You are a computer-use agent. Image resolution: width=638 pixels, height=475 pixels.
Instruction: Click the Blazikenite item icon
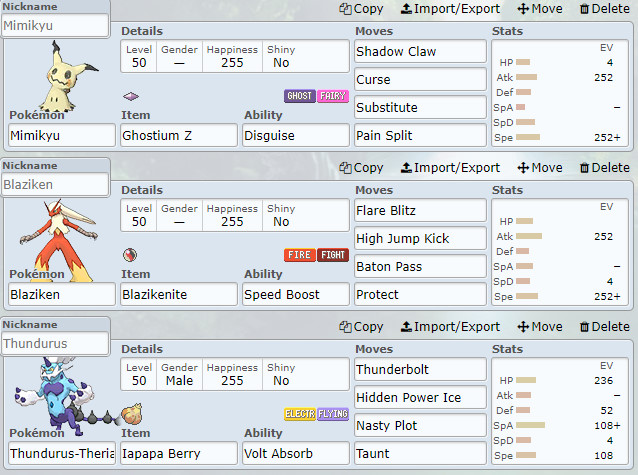130,255
